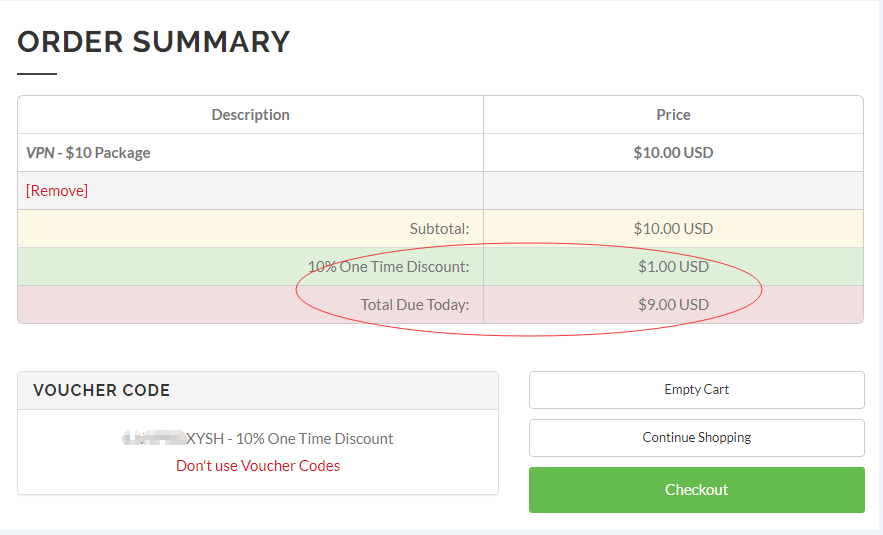Screen dimensions: 883x535
Task: Click the $9.00 USD total amount
Action: [x=674, y=305]
